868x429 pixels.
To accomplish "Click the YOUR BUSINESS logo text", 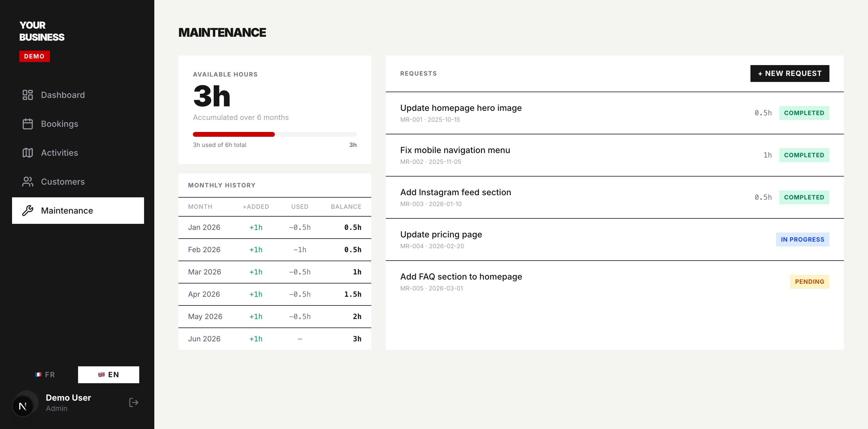I will pos(42,31).
